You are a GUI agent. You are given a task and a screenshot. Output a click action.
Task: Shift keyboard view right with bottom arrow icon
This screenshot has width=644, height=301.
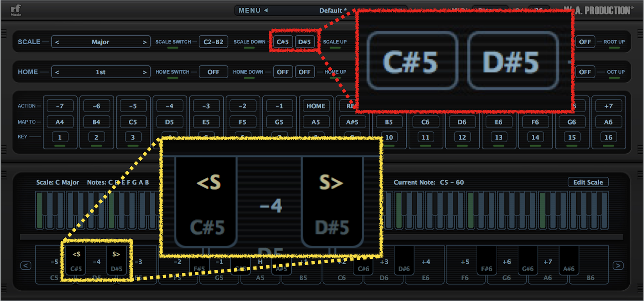click(x=618, y=266)
